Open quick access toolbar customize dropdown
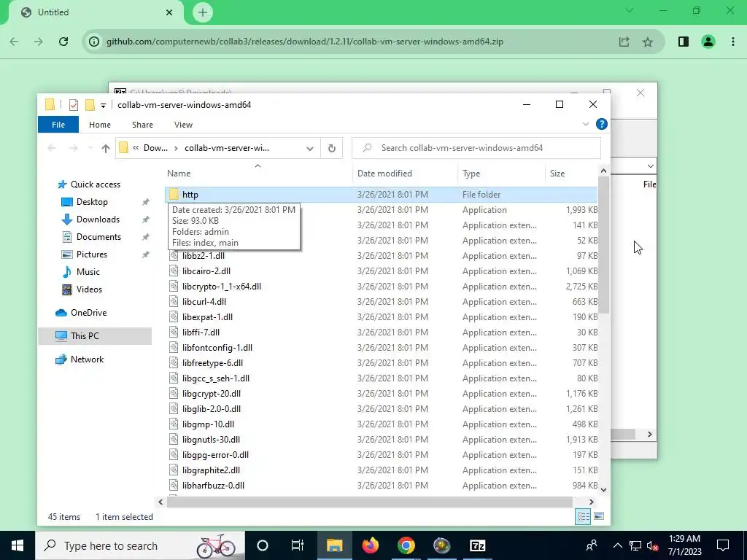The width and height of the screenshot is (747, 560). point(103,105)
